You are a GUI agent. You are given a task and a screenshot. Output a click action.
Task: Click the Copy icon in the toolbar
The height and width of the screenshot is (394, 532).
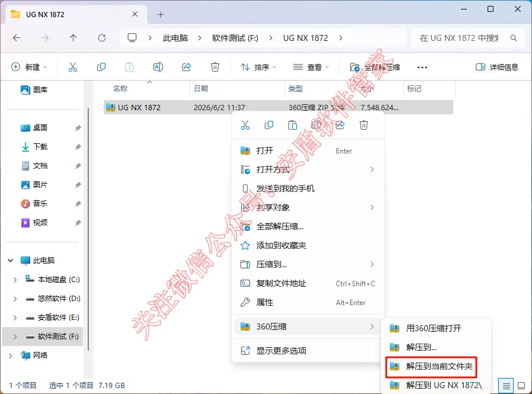[x=101, y=67]
